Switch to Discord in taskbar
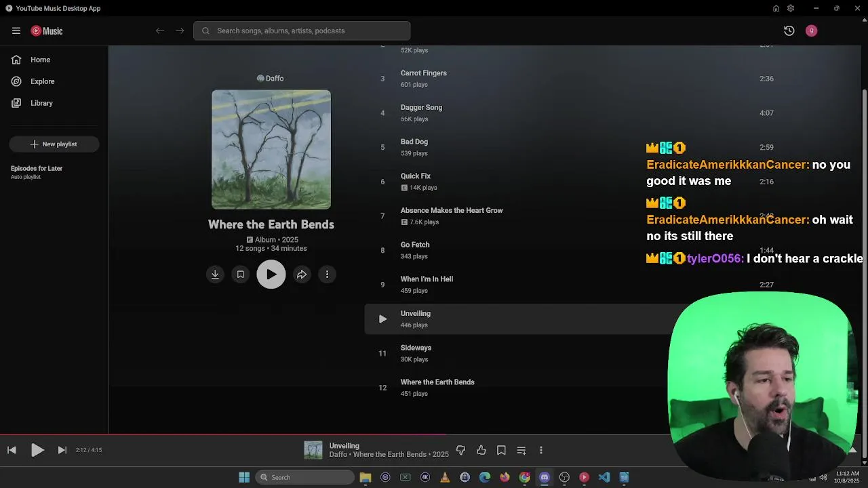Screen dimensions: 868x488 tap(544, 477)
